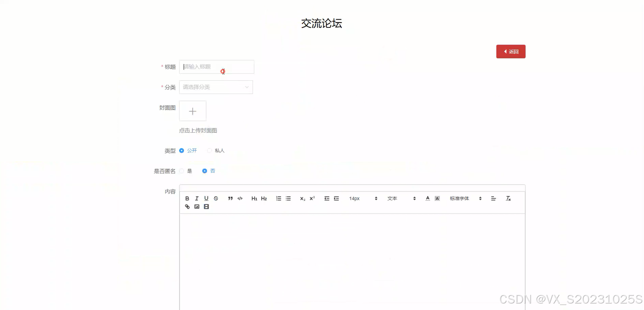Click the 交流论坛 page heading
The height and width of the screenshot is (310, 644).
pyautogui.click(x=321, y=23)
